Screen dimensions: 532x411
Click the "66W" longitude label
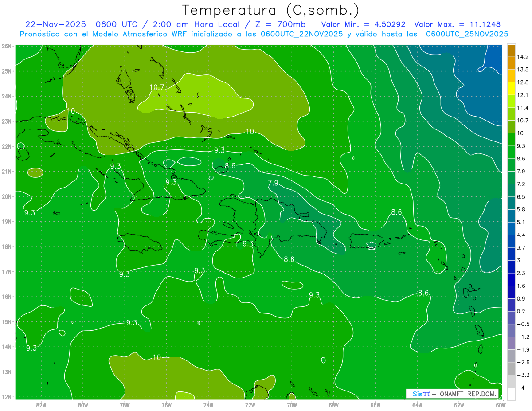point(376,405)
